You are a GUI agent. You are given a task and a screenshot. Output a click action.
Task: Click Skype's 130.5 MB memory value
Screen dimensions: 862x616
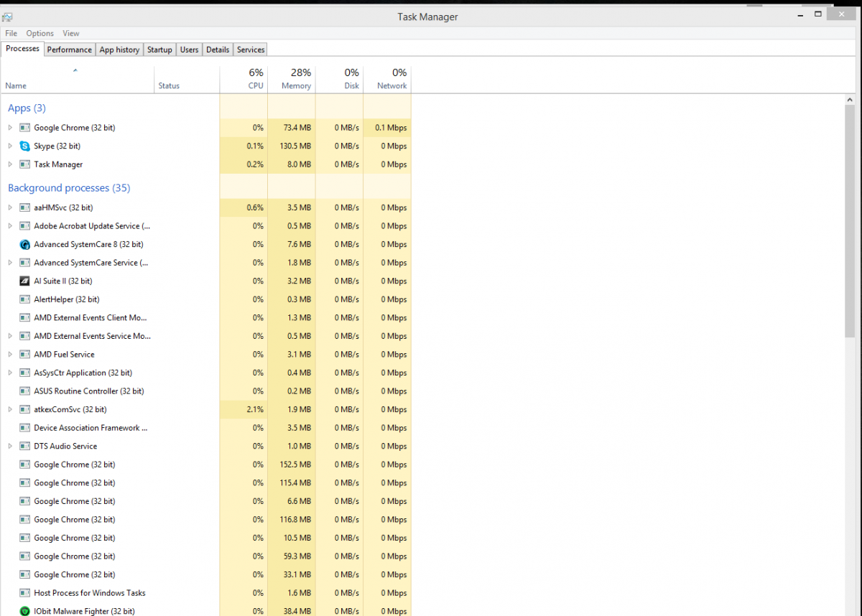(x=295, y=146)
